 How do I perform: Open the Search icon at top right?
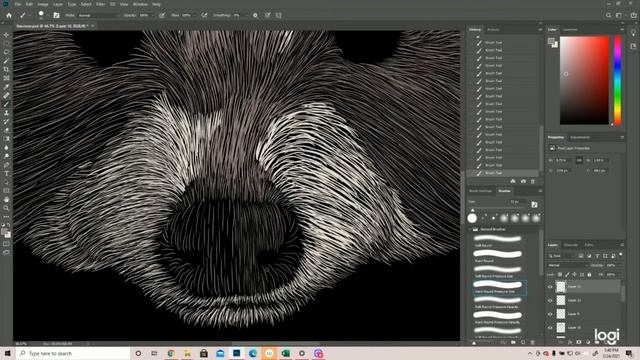(608, 15)
